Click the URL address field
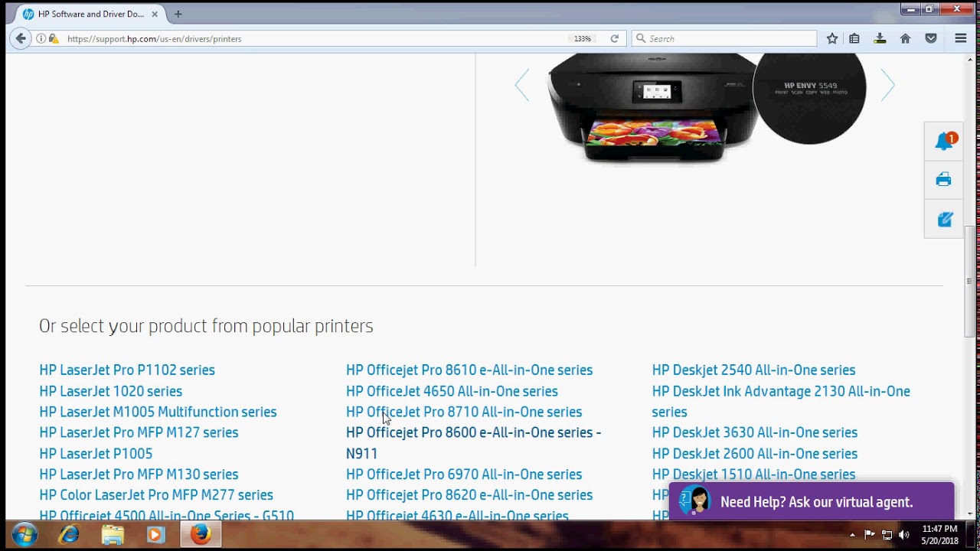This screenshot has height=551, width=980. pos(314,38)
